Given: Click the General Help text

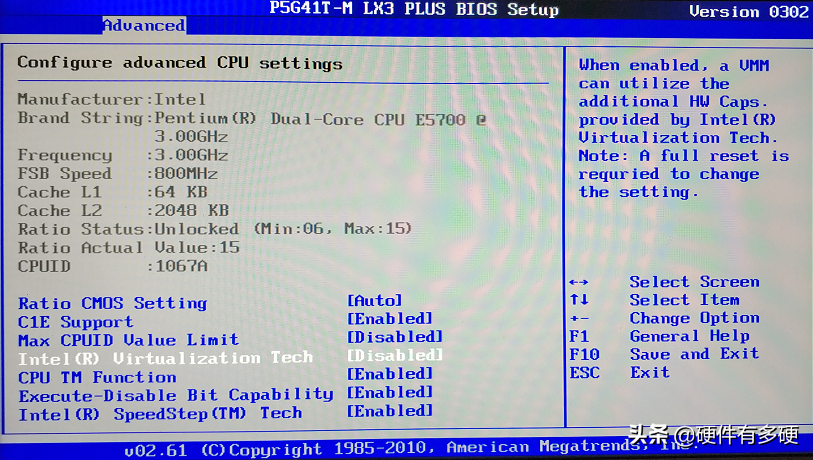Looking at the screenshot, I should click(690, 336).
